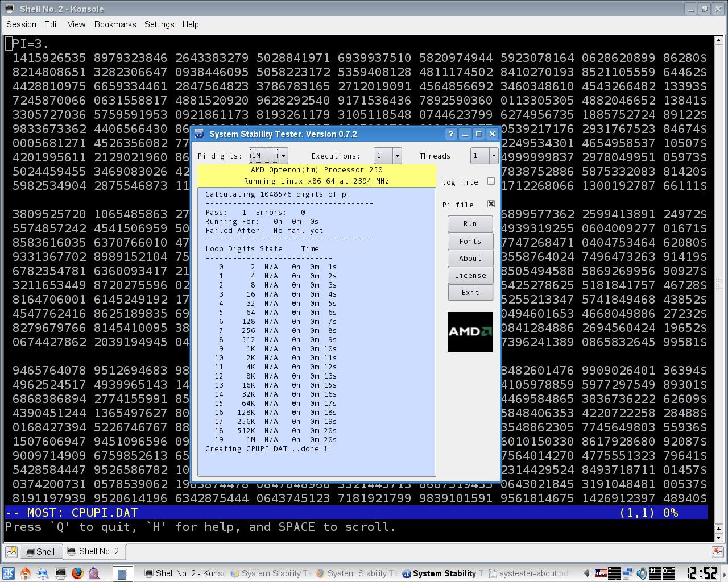The height and width of the screenshot is (582, 728).
Task: Click the Exit button
Action: pyautogui.click(x=470, y=292)
